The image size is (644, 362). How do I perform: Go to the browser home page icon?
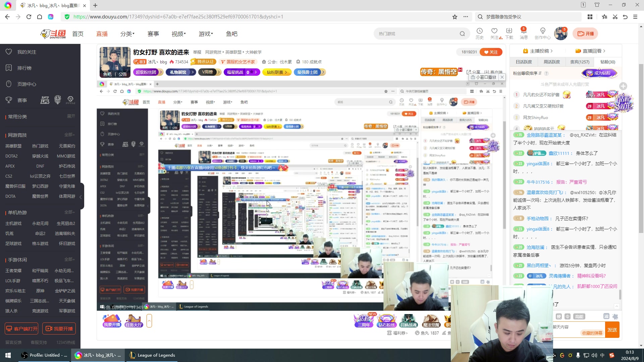pyautogui.click(x=40, y=17)
